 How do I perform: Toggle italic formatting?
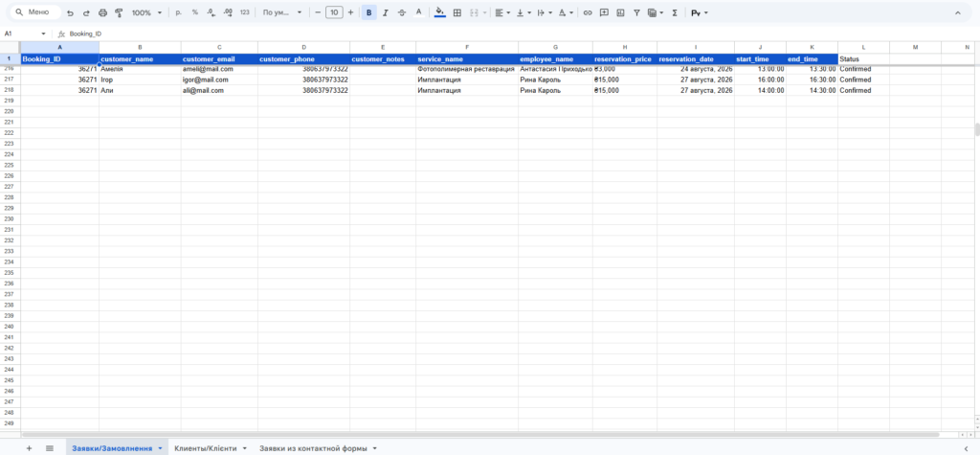click(385, 12)
